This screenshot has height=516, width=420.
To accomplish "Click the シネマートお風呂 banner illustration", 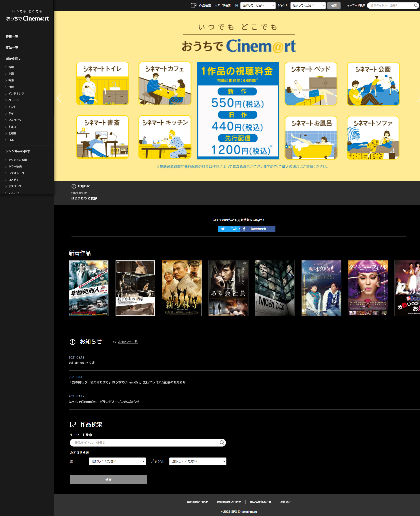I will point(311,138).
